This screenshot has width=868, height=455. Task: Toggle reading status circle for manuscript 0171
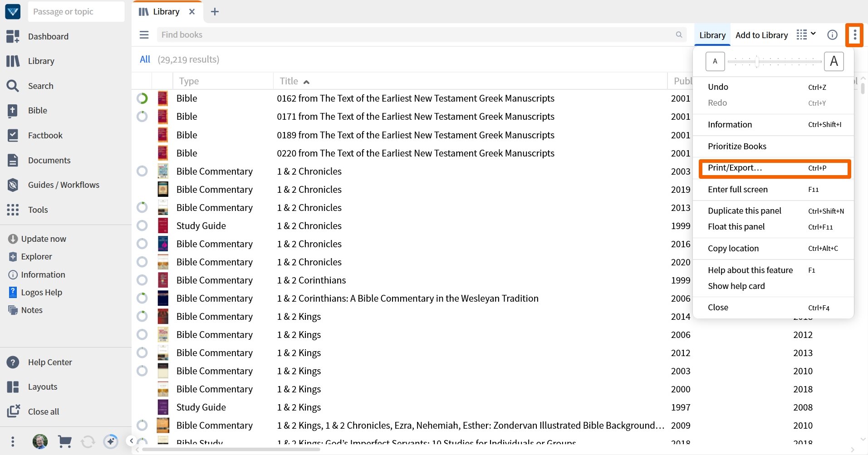[x=142, y=117]
